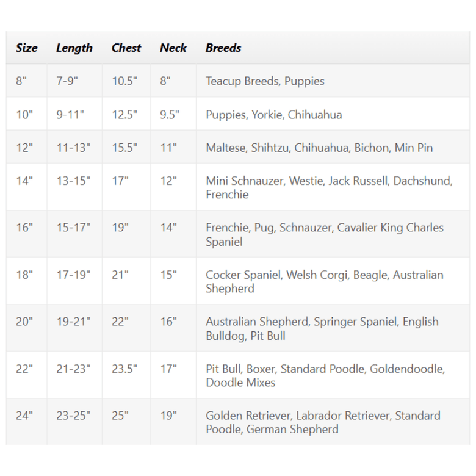The image size is (476, 476).
Task: Click the 12.5" chest measurement
Action: click(126, 114)
